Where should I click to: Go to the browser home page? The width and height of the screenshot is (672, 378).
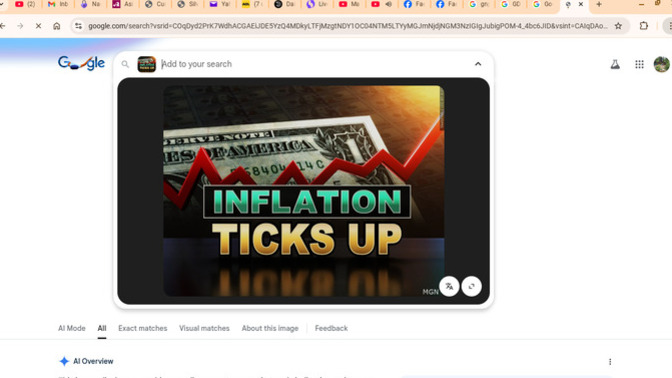(x=57, y=26)
